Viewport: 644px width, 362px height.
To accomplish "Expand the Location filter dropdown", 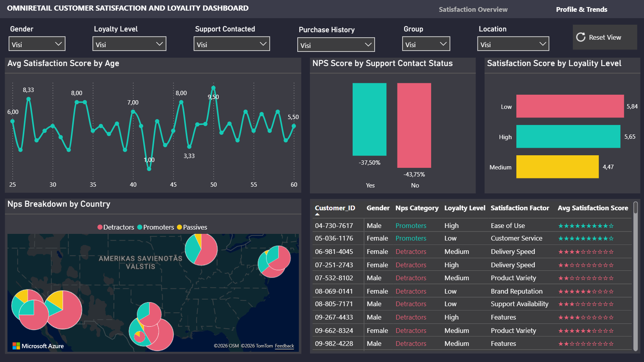I will pyautogui.click(x=513, y=44).
